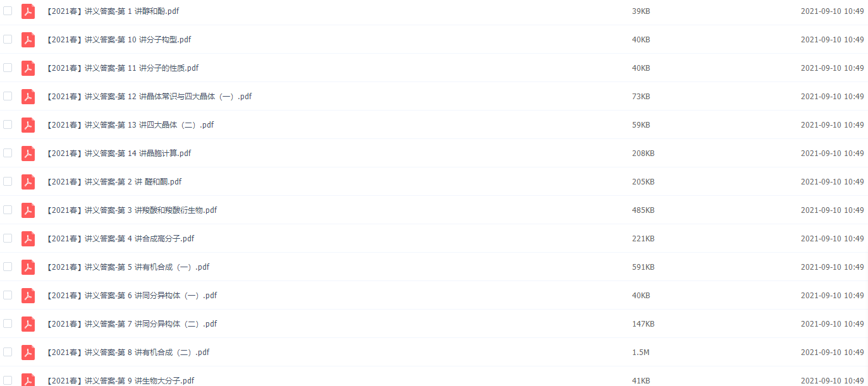Click PDF icon for 第 4 讲合成高分子 file
868x386 pixels.
pyautogui.click(x=28, y=239)
